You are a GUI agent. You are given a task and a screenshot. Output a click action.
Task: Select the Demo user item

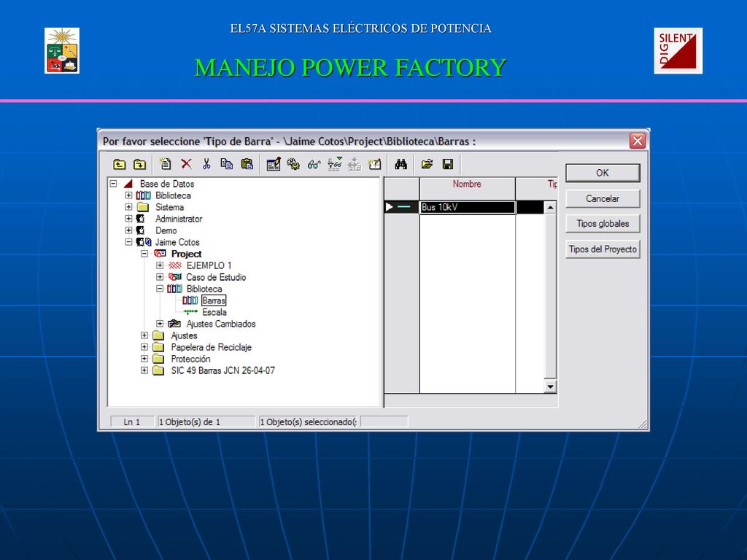tap(166, 230)
